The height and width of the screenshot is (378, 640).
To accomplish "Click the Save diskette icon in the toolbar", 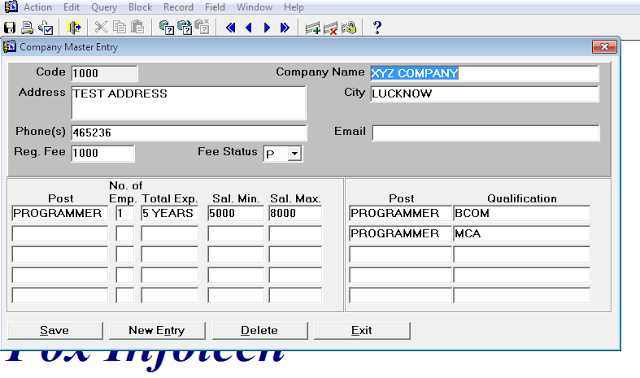I will click(9, 28).
